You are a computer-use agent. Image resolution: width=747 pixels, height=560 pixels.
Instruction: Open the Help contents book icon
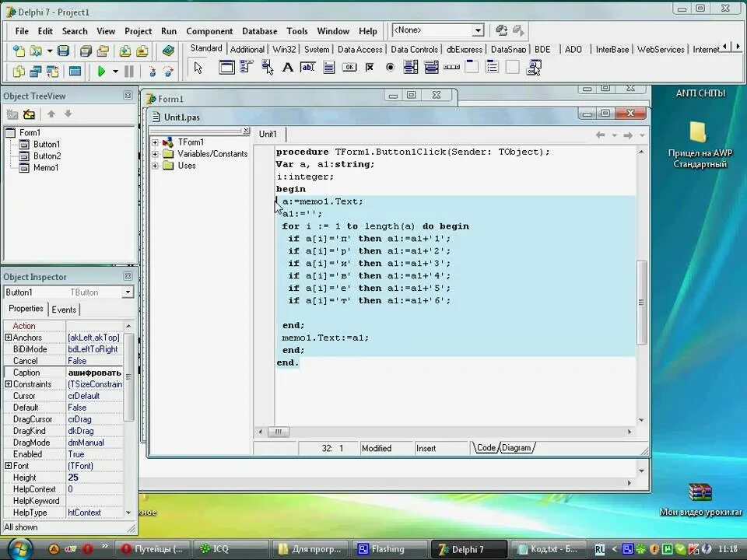point(168,51)
